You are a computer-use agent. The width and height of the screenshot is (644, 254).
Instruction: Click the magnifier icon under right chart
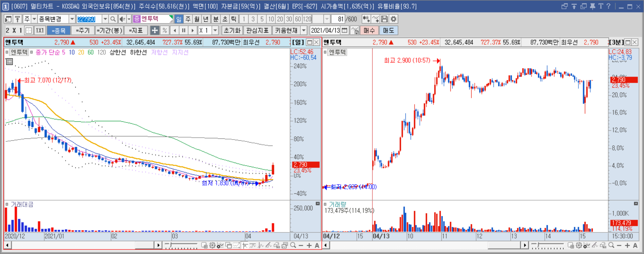(611, 245)
